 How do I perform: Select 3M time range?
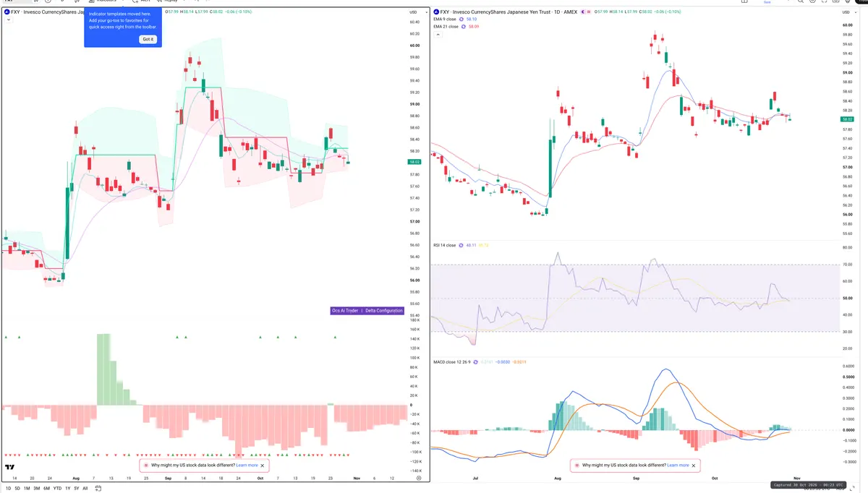coord(37,489)
